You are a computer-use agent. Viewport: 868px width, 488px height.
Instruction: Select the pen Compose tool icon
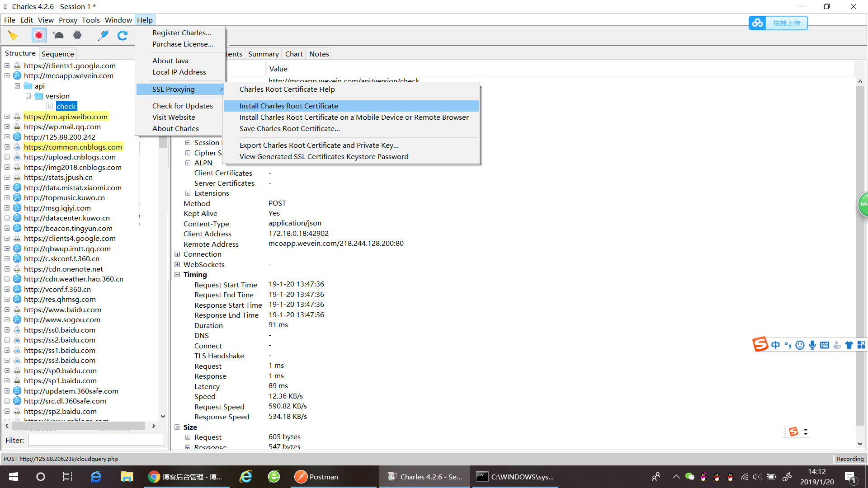(x=103, y=35)
